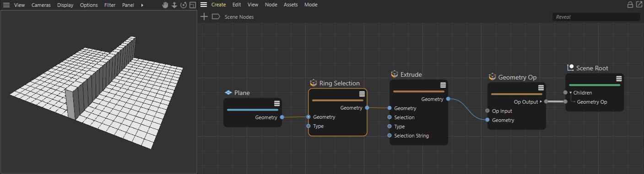Collapse the Children group in Scene Root
The width and height of the screenshot is (644, 174).
coord(571,93)
